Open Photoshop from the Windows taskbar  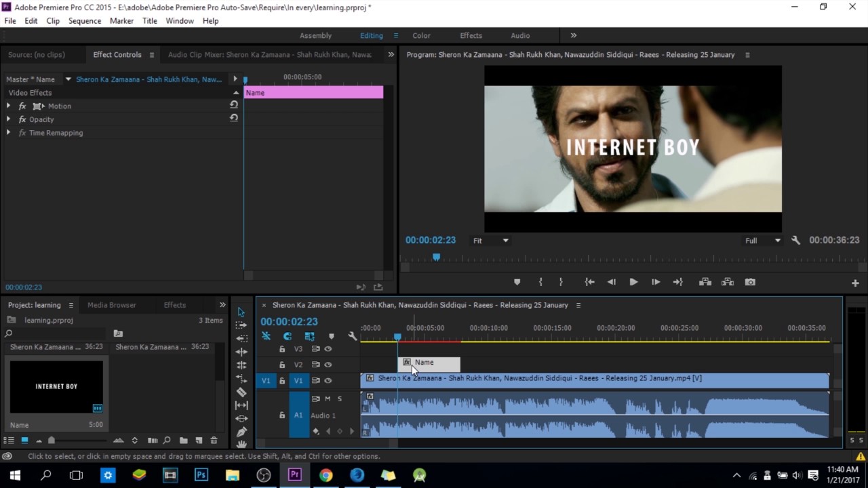point(201,475)
